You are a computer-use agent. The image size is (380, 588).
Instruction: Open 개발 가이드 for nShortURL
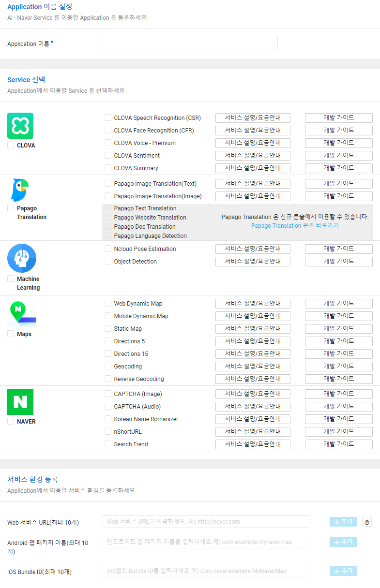(x=339, y=431)
